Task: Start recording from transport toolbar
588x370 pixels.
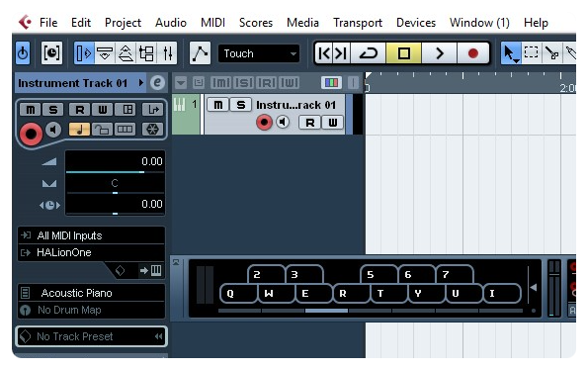Action: coord(473,53)
